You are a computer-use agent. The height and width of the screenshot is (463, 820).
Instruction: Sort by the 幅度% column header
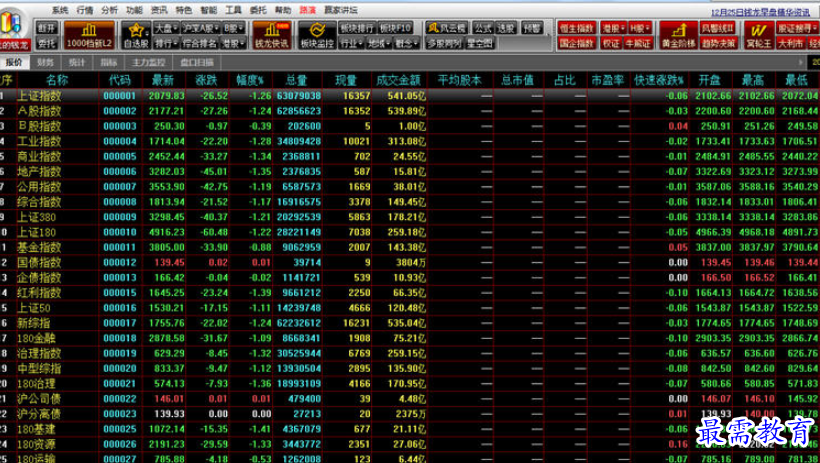250,80
